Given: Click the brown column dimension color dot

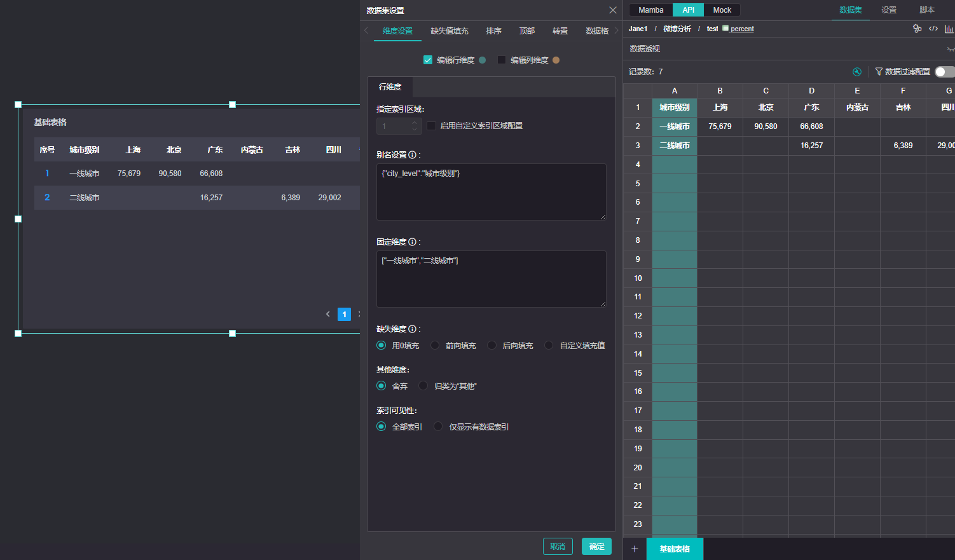Looking at the screenshot, I should (556, 60).
